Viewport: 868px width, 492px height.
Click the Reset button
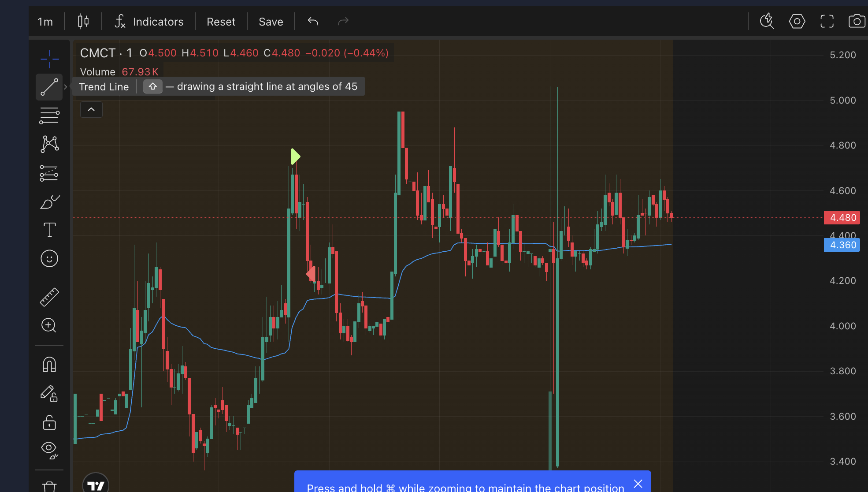[x=221, y=22]
